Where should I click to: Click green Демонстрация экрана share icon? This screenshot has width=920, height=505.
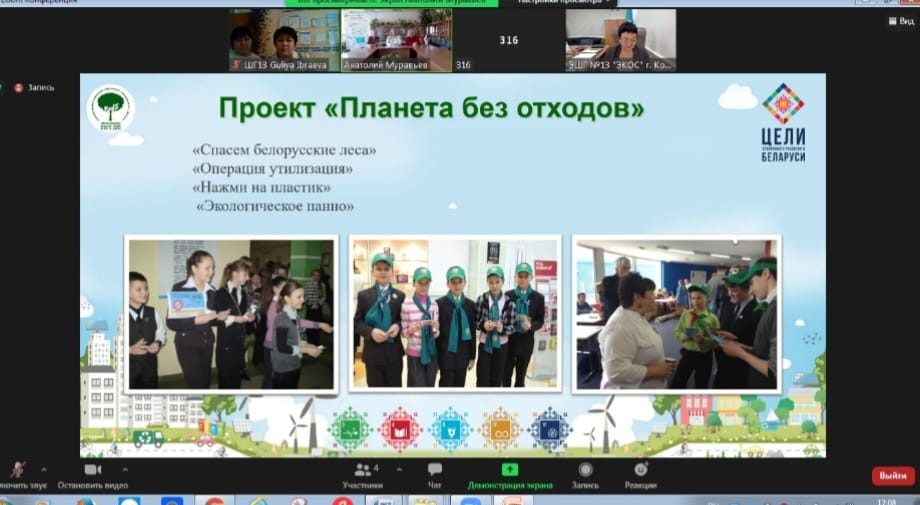510,469
